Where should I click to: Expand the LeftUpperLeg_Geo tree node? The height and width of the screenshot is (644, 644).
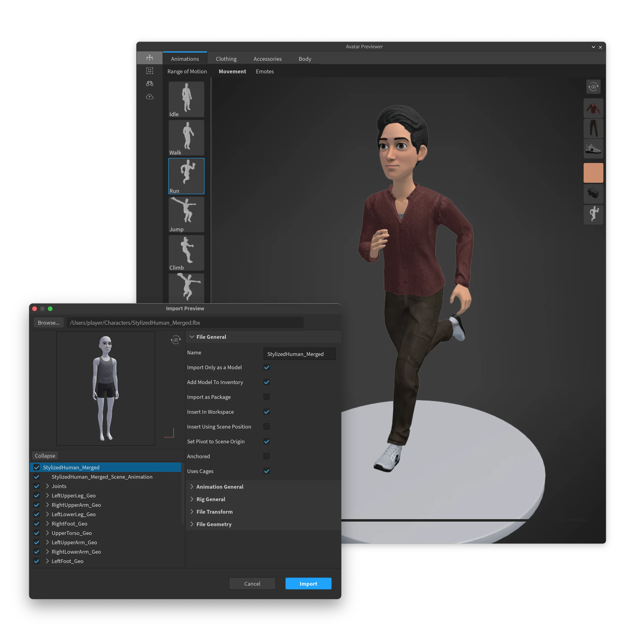tap(47, 495)
